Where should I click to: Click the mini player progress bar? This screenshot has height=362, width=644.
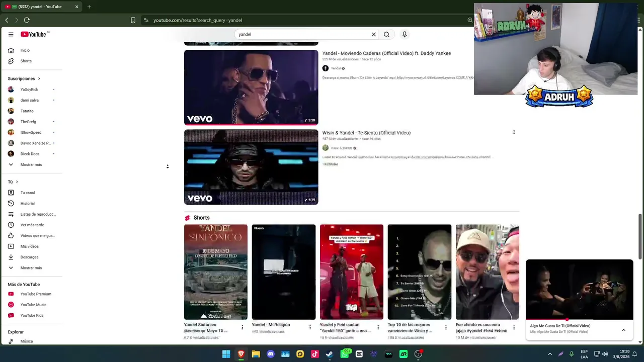click(580, 319)
